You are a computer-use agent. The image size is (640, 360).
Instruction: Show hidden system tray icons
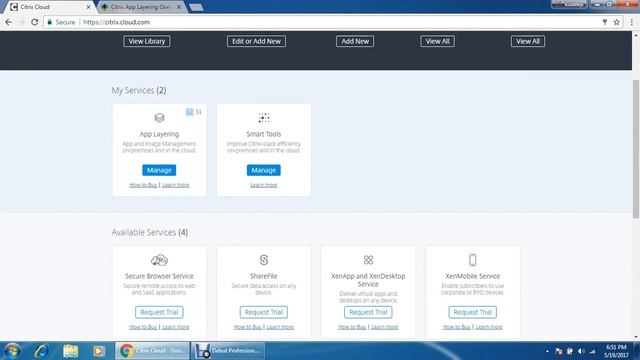coord(547,351)
